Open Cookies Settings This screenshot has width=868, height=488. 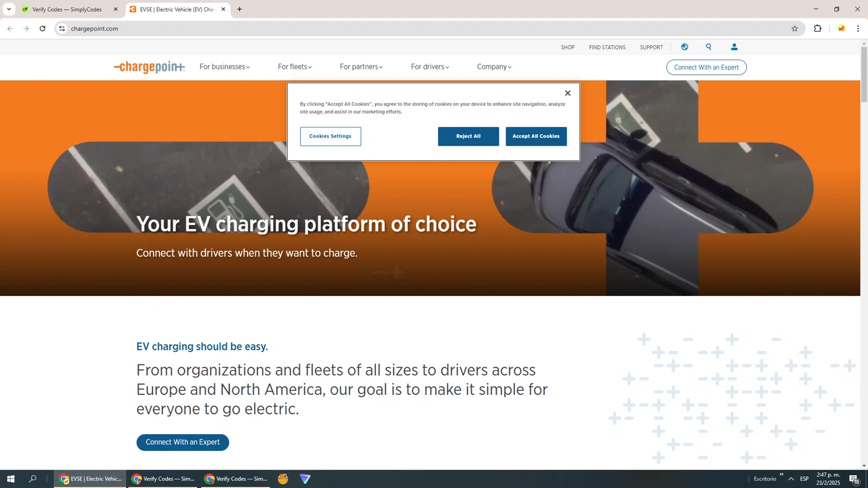pos(330,136)
